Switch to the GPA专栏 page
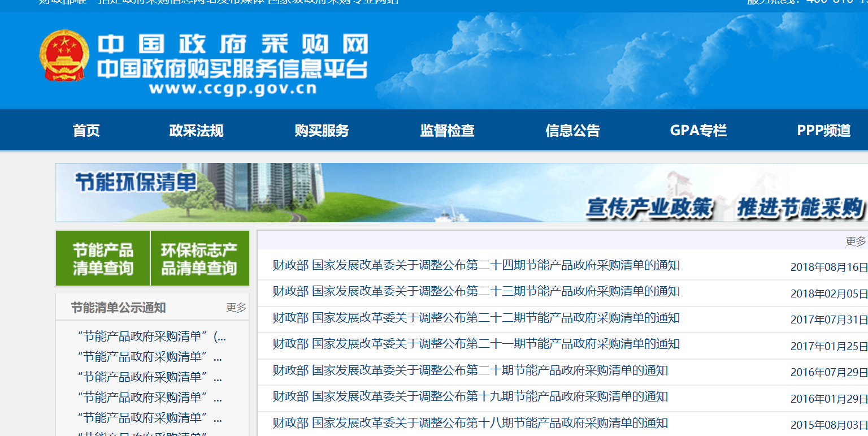This screenshot has height=436, width=868. [698, 131]
